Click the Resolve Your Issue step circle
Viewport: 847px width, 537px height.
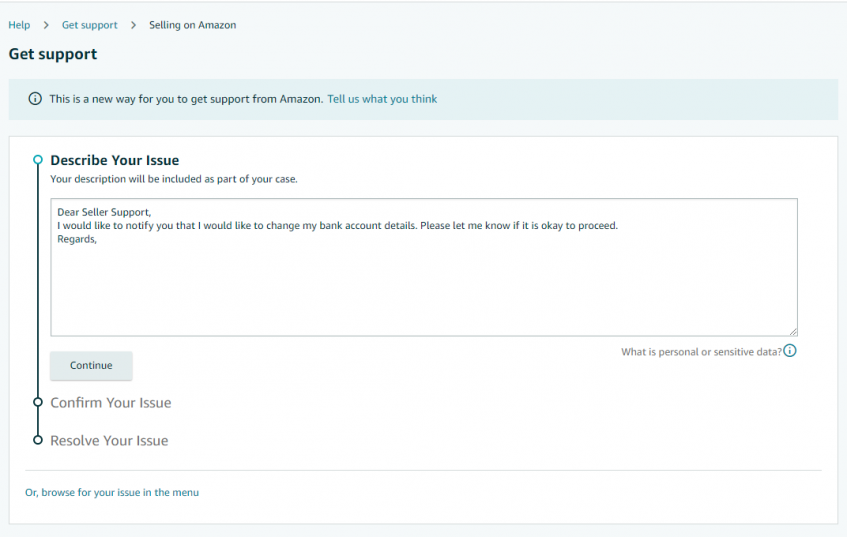(x=38, y=440)
